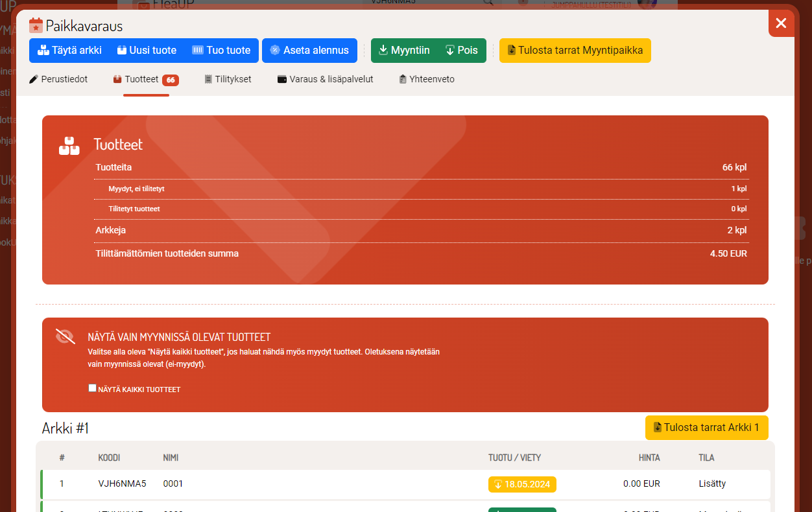Click Tulosta tarrat Arkki 1 button

point(706,428)
